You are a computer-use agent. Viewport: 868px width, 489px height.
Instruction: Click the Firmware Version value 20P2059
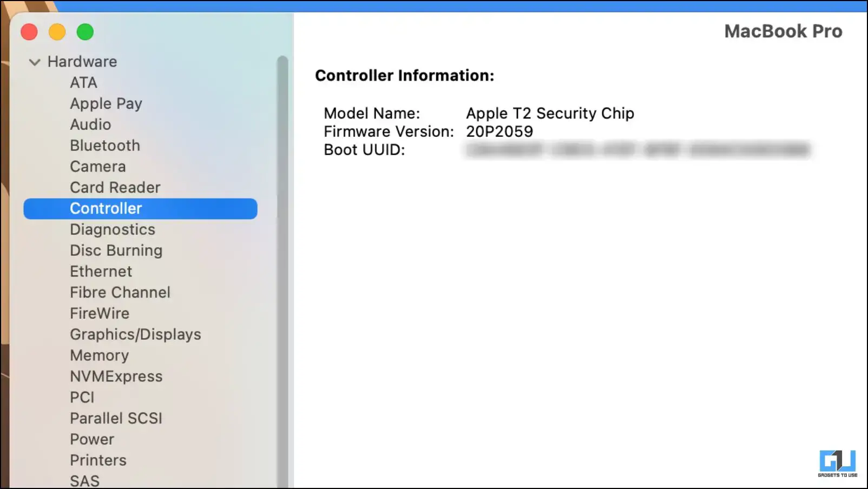(499, 131)
